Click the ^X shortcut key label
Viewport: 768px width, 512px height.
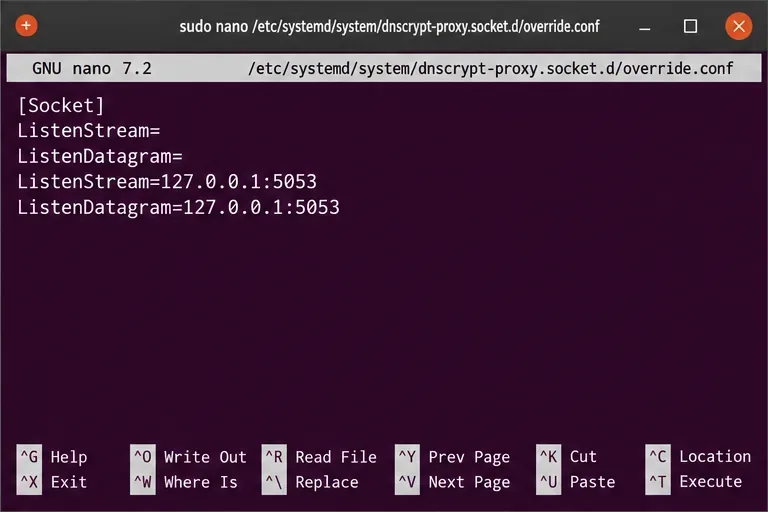pyautogui.click(x=29, y=482)
